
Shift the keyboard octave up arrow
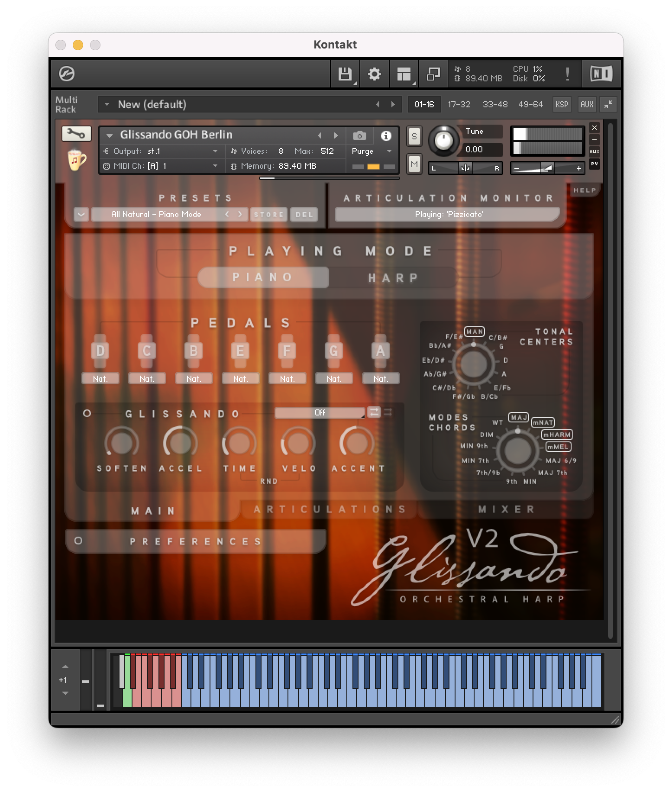tap(65, 667)
